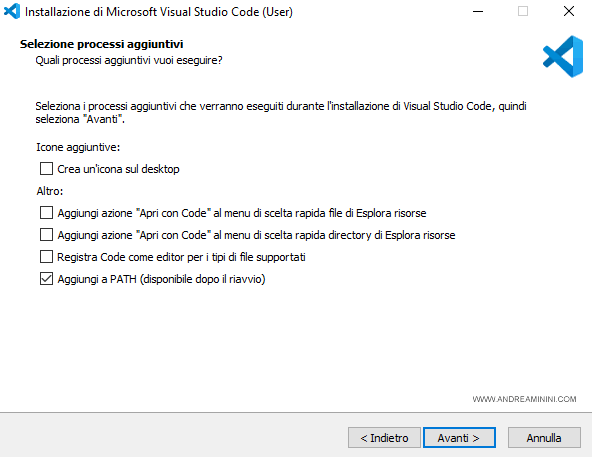Viewport: 592px width, 457px height.
Task: Click the www.andreaminini.com watermark text
Action: [x=524, y=399]
